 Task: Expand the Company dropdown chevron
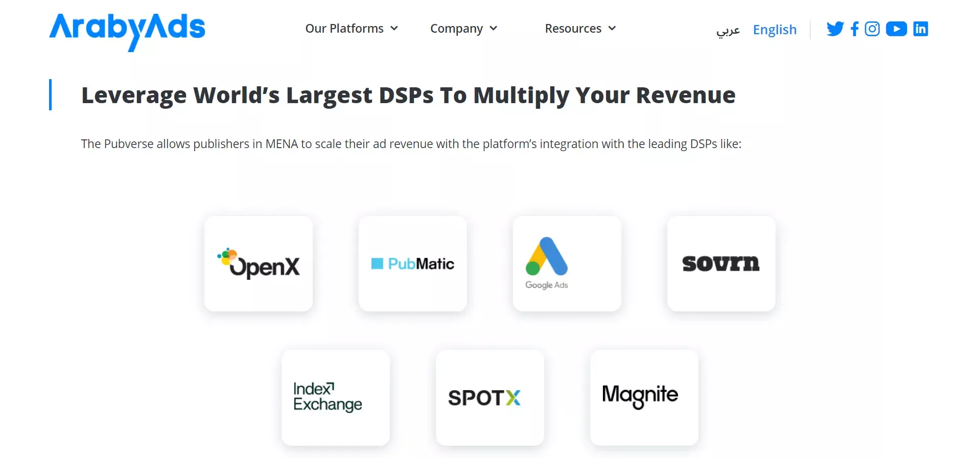point(493,29)
